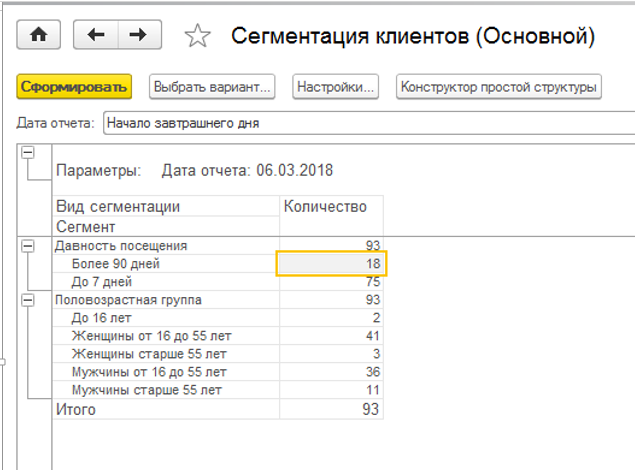Open the Настройки... settings

[x=336, y=87]
